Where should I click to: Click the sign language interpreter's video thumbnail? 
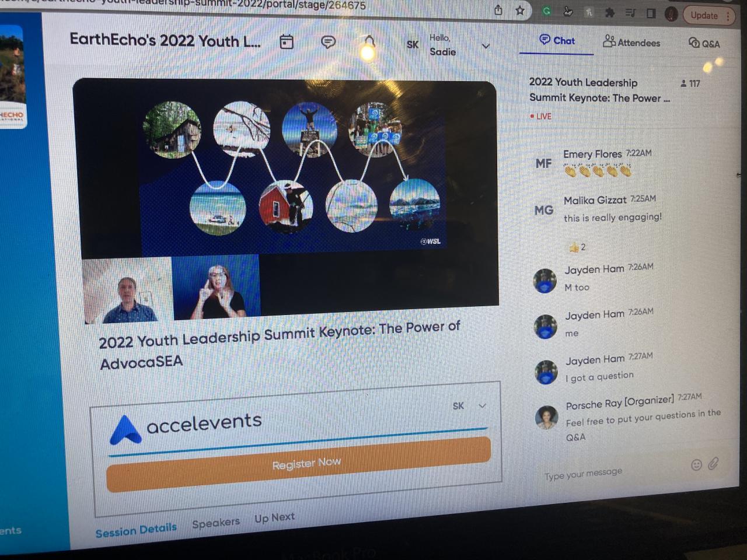point(216,286)
